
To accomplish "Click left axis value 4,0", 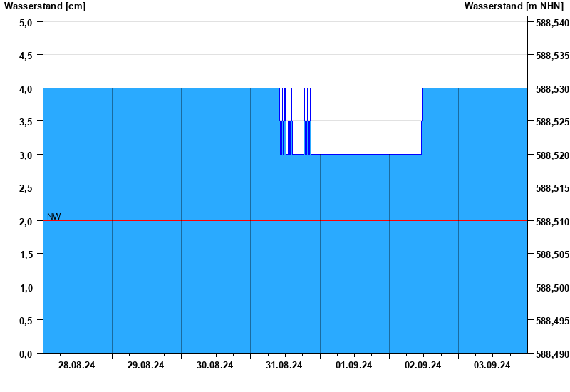I will (x=26, y=88).
